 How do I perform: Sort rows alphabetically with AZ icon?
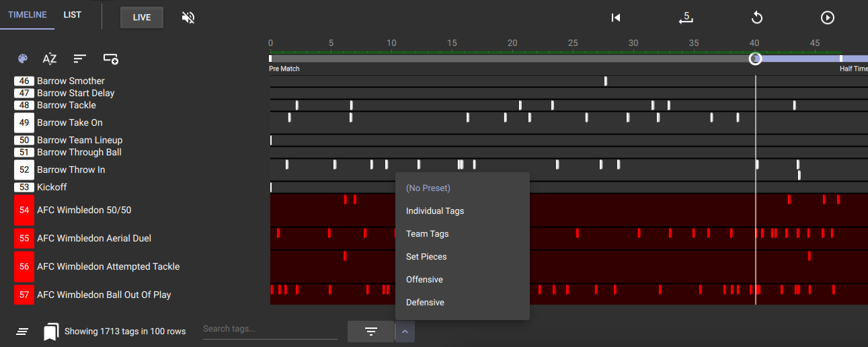(50, 59)
